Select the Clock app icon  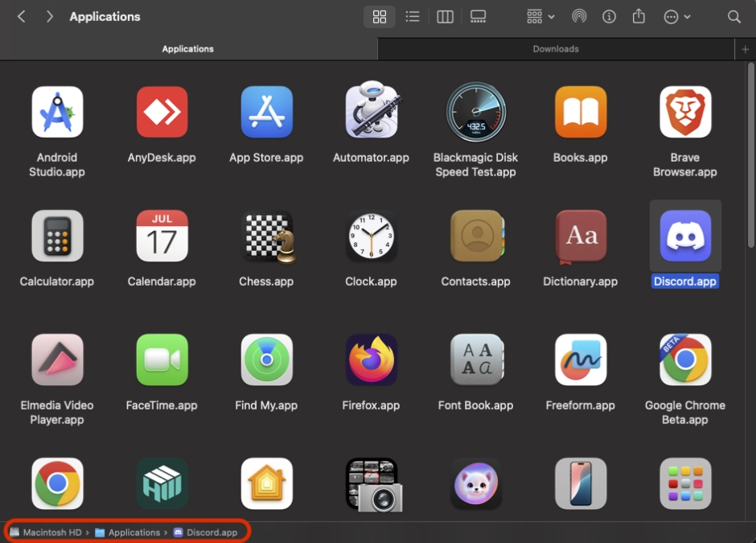click(x=372, y=236)
